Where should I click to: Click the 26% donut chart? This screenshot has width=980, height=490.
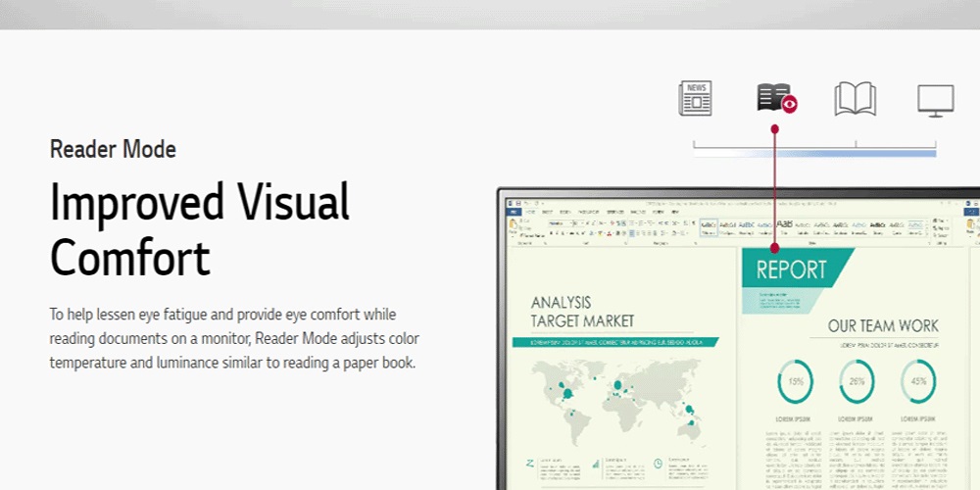coord(857,381)
